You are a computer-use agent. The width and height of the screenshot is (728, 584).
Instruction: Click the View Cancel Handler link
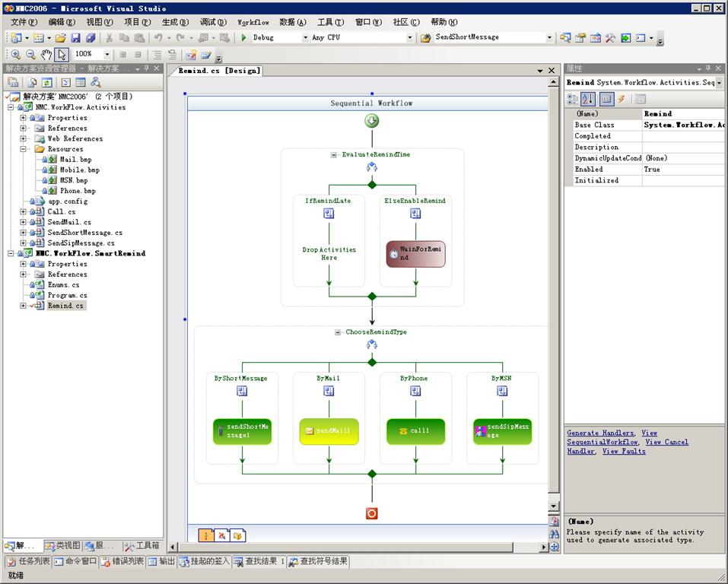(x=628, y=446)
